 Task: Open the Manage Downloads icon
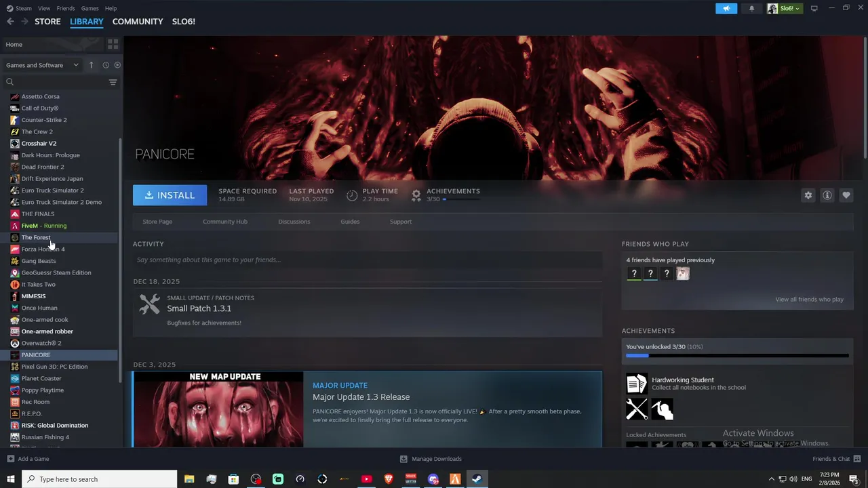click(403, 459)
